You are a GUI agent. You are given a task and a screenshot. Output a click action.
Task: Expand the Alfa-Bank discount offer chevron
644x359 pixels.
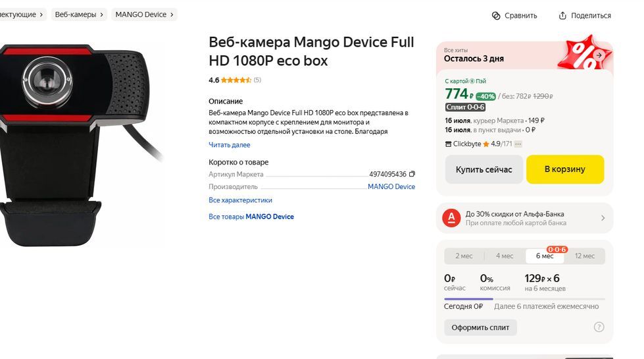pyautogui.click(x=603, y=218)
